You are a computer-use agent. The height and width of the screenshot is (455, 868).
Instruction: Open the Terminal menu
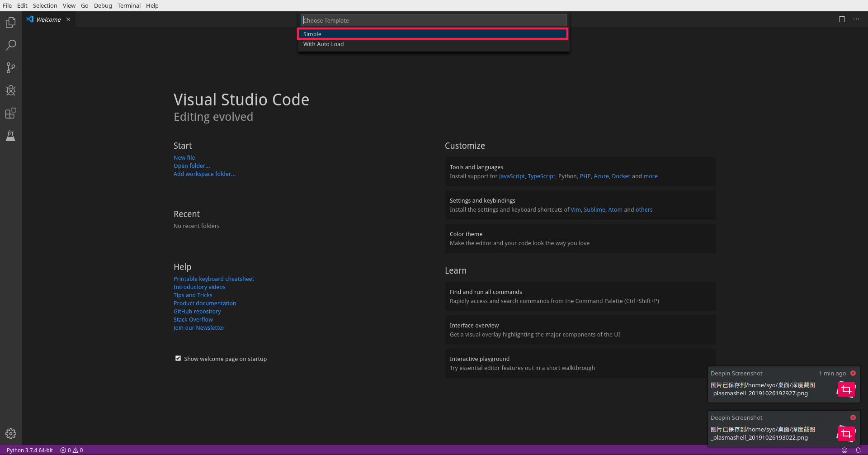128,5
